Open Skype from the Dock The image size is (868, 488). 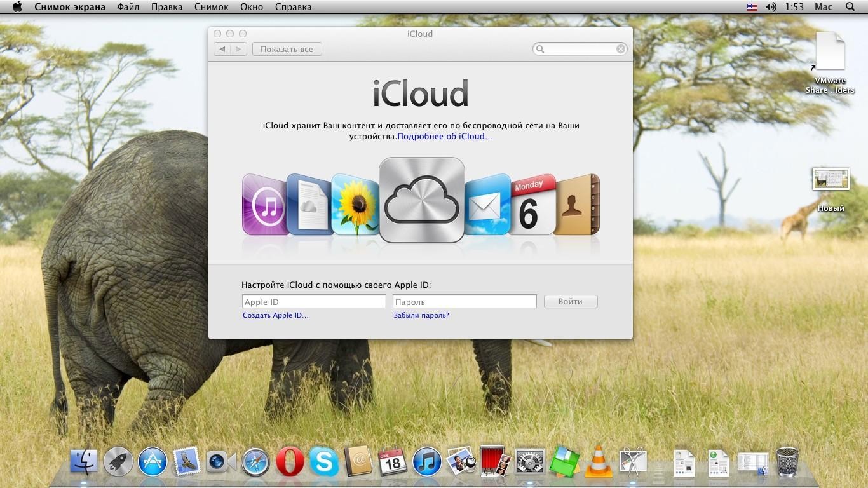pos(324,462)
